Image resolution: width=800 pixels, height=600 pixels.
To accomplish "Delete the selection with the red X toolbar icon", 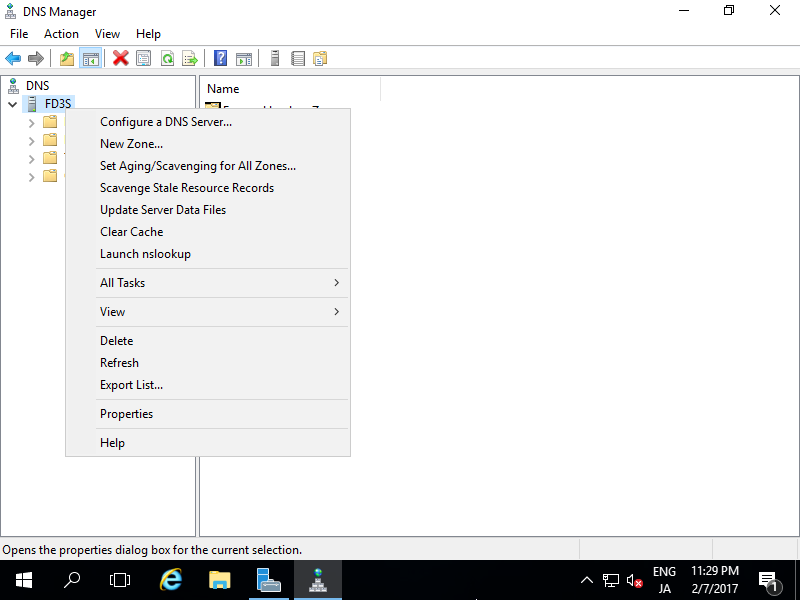I will tap(122, 57).
